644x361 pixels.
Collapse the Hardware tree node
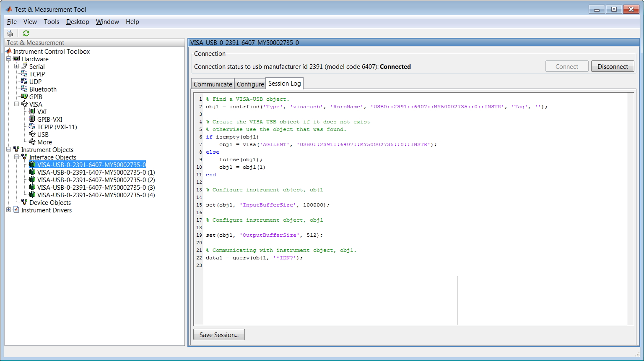tap(8, 59)
